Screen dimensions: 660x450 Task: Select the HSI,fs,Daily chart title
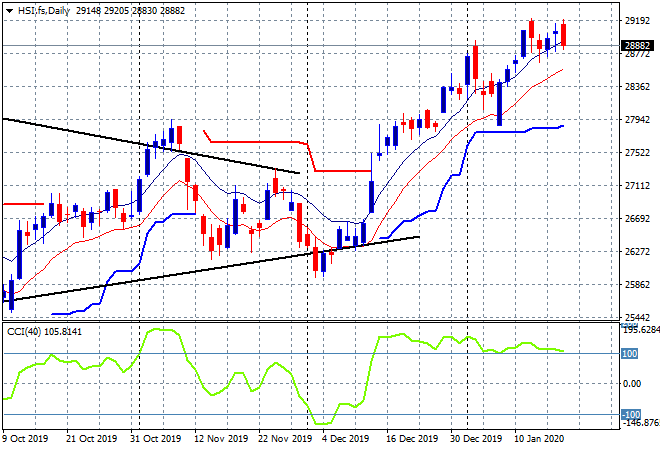pos(44,11)
